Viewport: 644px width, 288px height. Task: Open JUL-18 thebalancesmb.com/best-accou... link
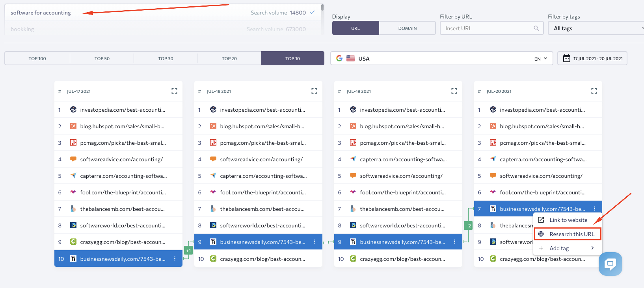point(262,209)
